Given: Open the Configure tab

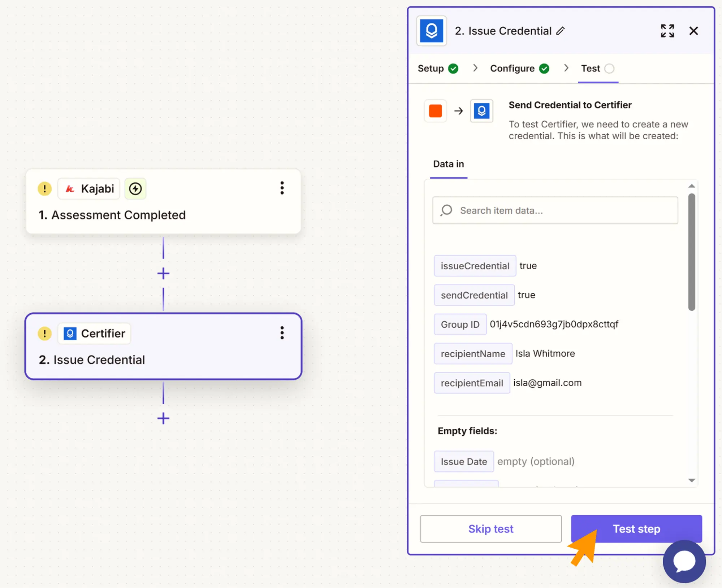Looking at the screenshot, I should (519, 69).
